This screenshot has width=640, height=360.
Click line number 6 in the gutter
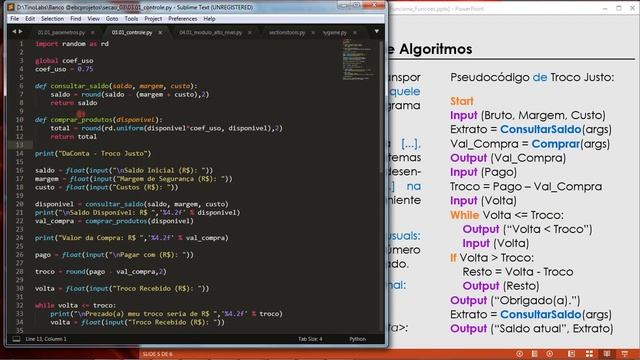click(x=21, y=86)
